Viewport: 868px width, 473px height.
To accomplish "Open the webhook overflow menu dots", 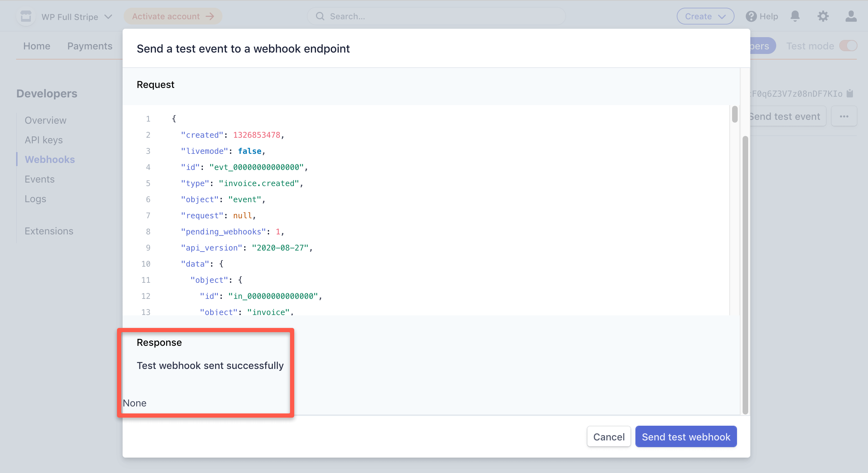I will click(x=844, y=116).
